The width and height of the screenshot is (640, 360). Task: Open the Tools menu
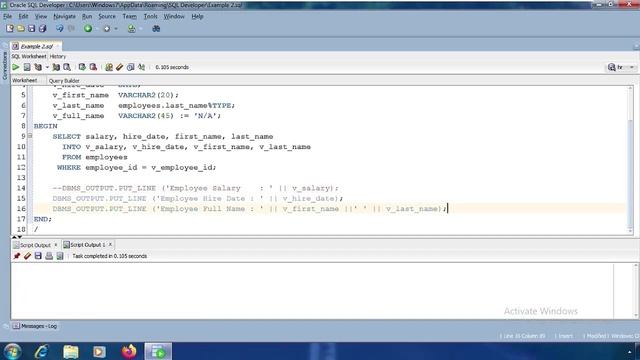[x=150, y=16]
